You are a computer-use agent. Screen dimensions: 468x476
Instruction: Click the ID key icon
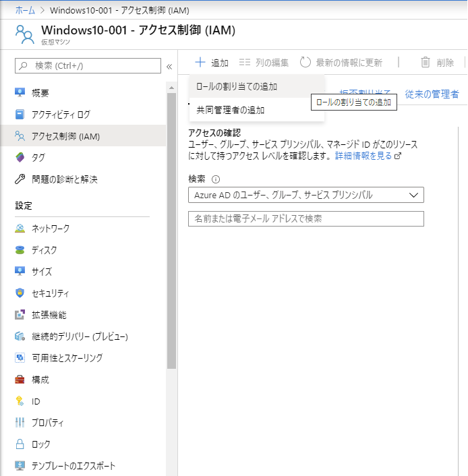(x=20, y=401)
